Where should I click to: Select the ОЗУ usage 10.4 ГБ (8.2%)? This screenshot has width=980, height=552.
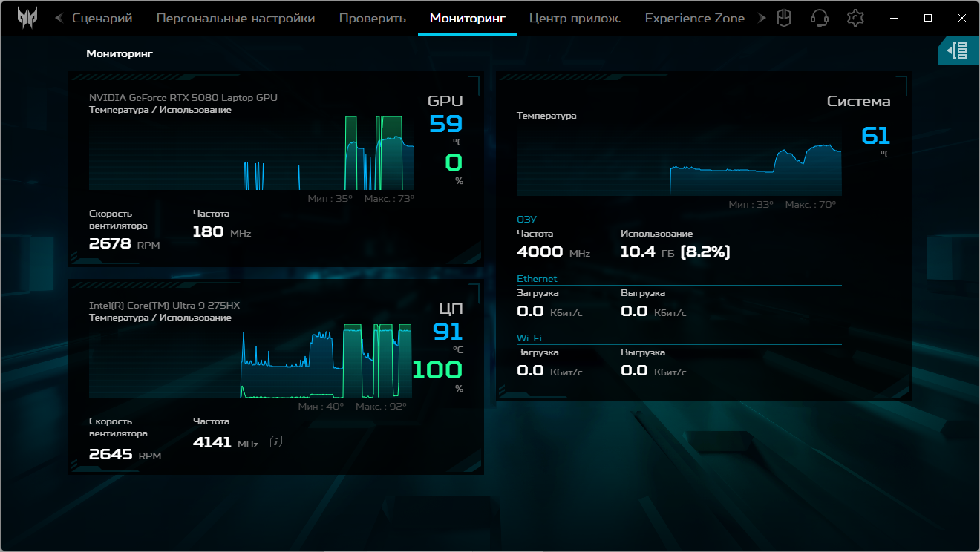pyautogui.click(x=676, y=252)
